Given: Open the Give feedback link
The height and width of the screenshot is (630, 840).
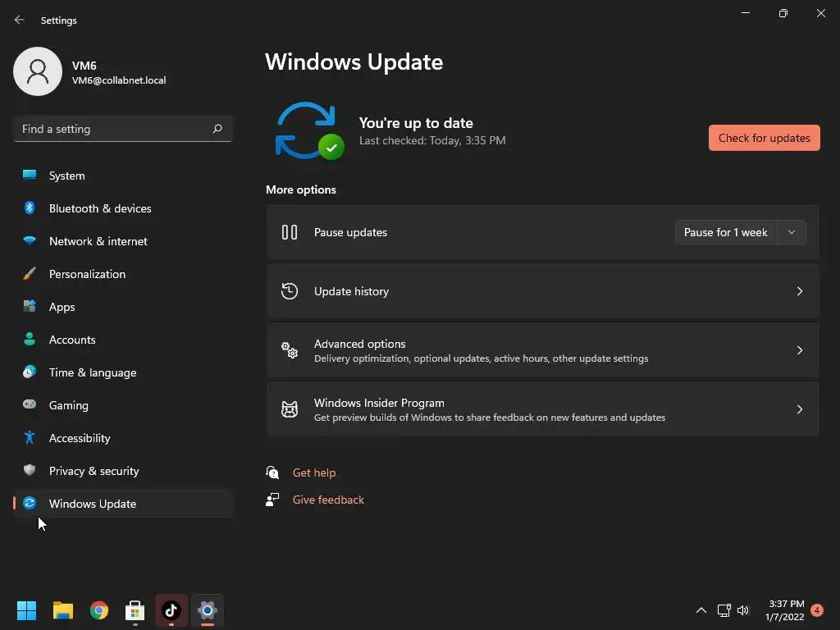Looking at the screenshot, I should (328, 500).
